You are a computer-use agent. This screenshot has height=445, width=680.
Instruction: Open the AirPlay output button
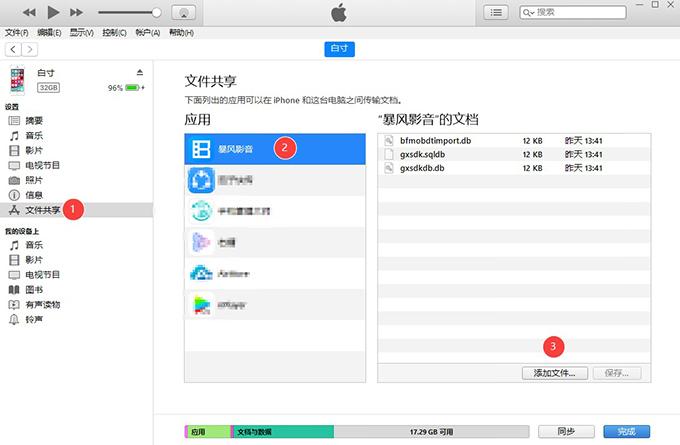[x=183, y=13]
